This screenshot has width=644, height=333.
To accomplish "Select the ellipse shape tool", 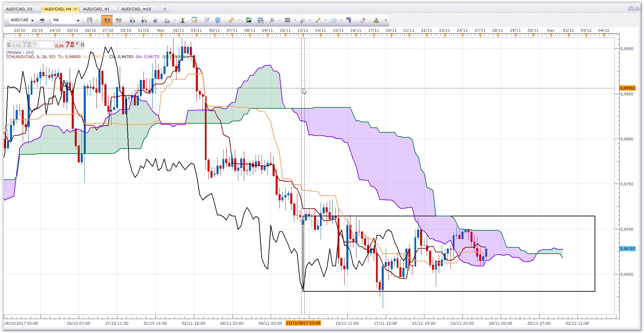I will coord(333,20).
